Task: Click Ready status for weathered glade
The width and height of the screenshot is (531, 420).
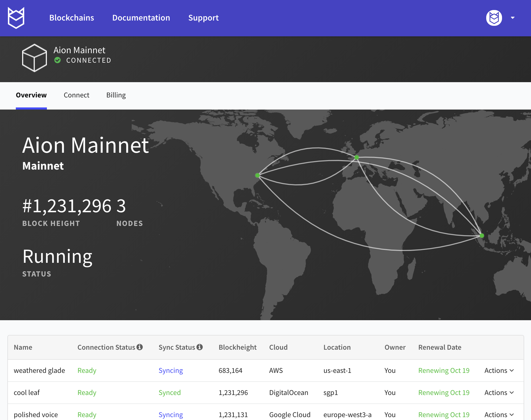Action: pos(87,370)
